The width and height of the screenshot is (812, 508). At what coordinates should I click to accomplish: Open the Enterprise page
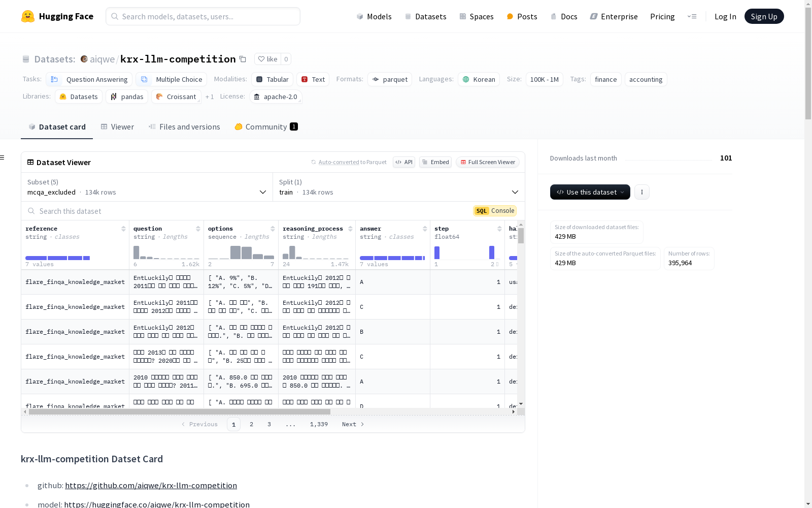(614, 16)
